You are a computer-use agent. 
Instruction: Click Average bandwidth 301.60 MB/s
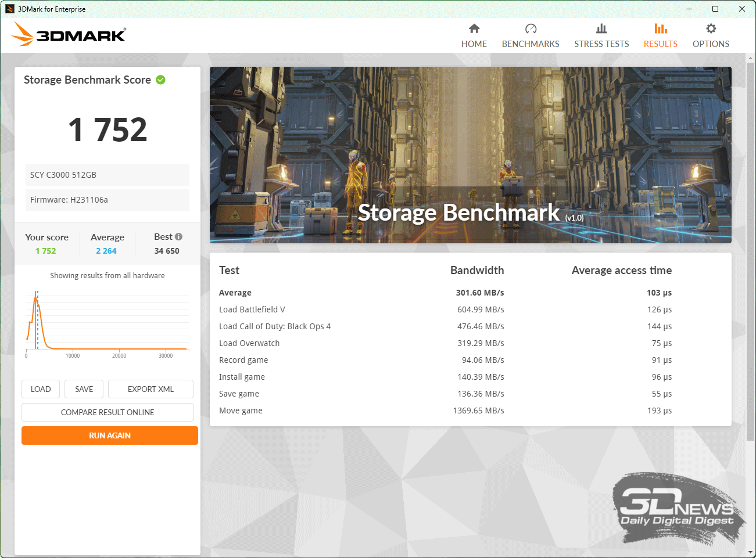(x=480, y=293)
